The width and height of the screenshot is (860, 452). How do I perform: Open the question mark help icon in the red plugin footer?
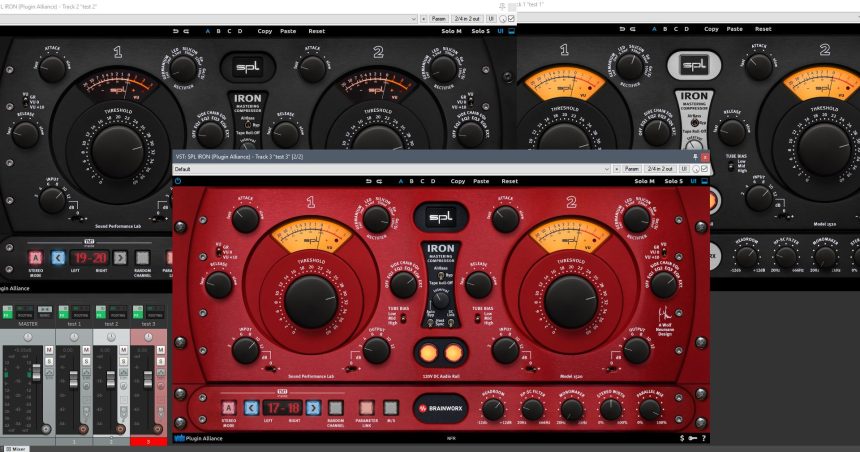click(703, 438)
